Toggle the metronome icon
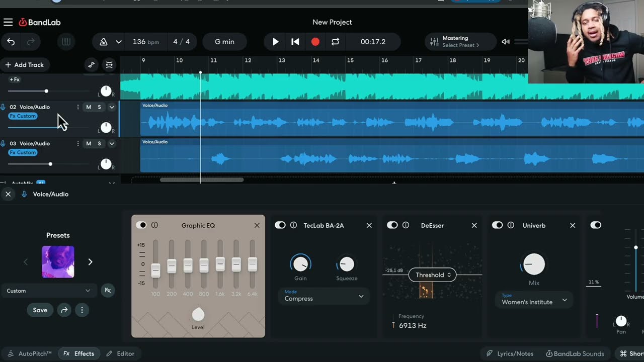Image resolution: width=644 pixels, height=362 pixels. tap(104, 42)
